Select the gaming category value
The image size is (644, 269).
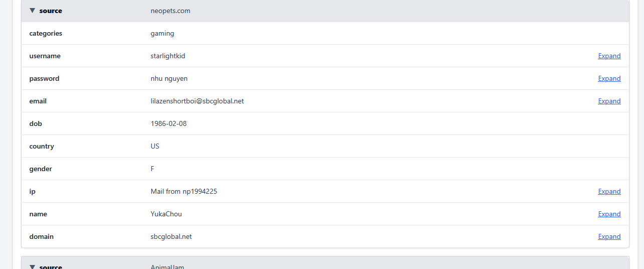(162, 33)
